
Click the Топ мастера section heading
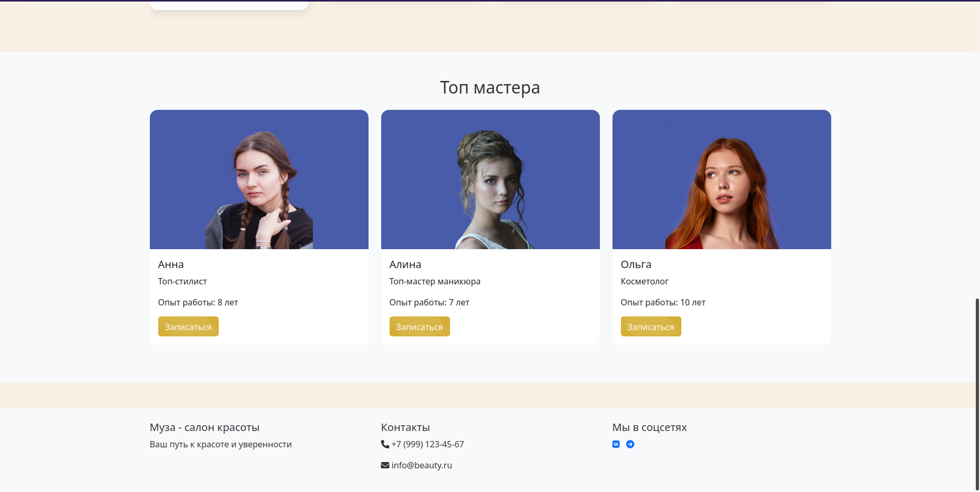click(489, 87)
